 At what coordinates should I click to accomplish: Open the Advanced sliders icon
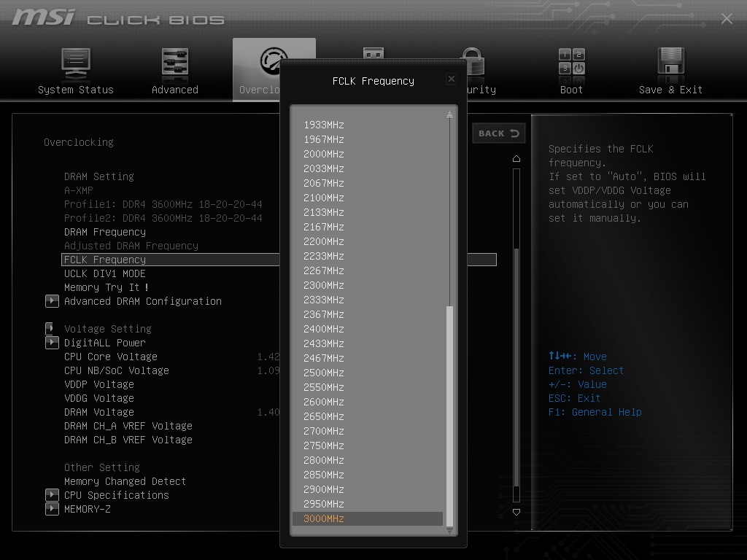(175, 63)
